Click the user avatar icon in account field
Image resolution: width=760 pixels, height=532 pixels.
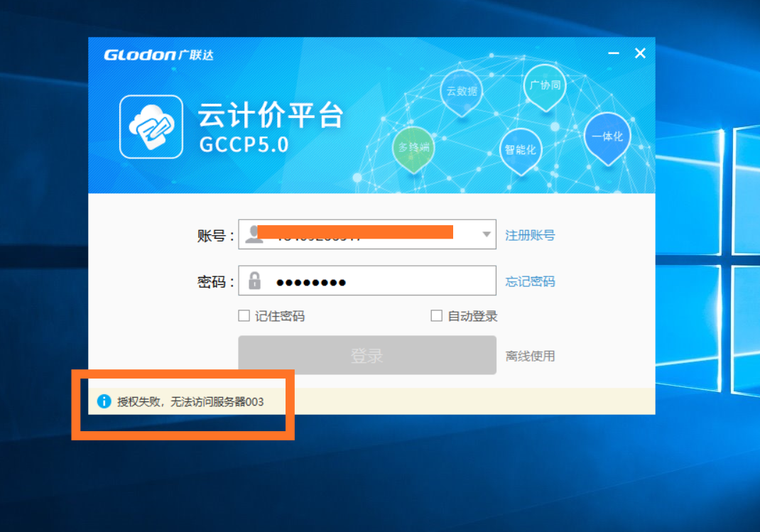(254, 234)
